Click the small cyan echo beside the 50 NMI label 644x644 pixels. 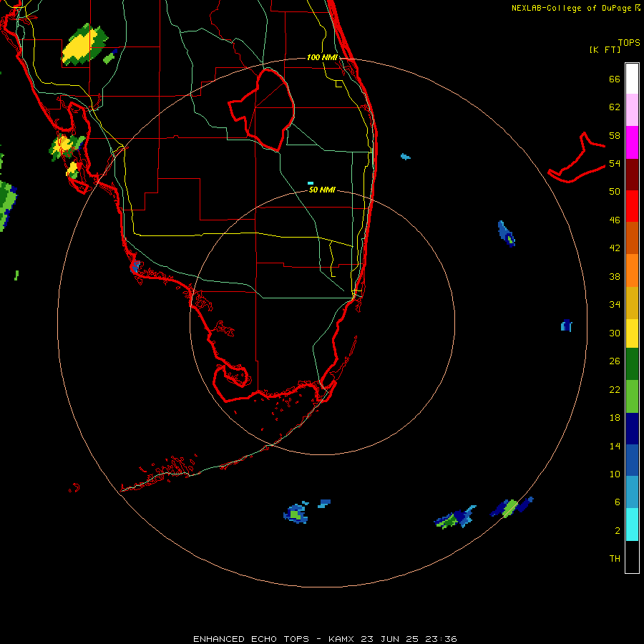(x=311, y=183)
